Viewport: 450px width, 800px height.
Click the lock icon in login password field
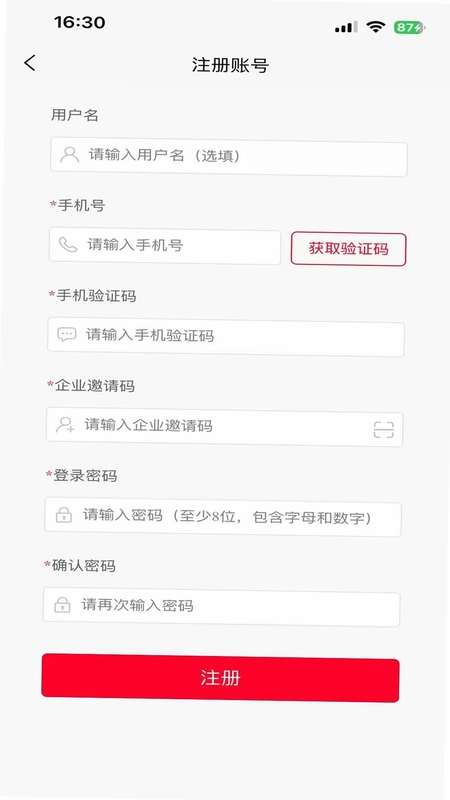(x=63, y=515)
